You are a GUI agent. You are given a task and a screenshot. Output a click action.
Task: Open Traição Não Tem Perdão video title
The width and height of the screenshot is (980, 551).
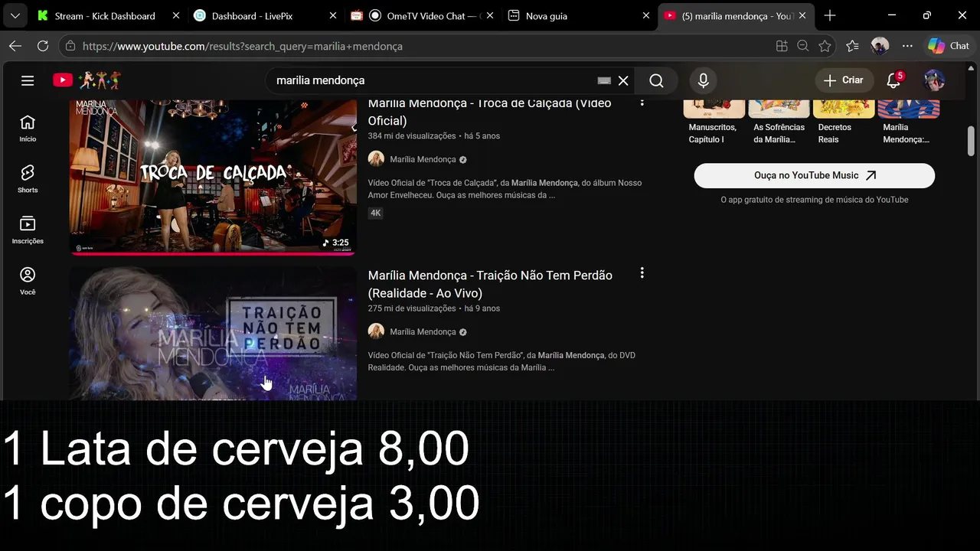pyautogui.click(x=490, y=284)
